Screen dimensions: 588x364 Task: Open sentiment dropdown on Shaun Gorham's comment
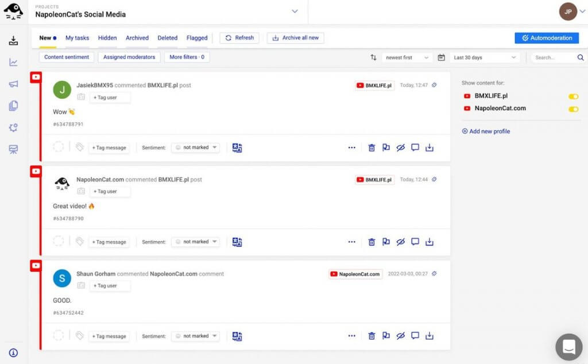pos(196,336)
